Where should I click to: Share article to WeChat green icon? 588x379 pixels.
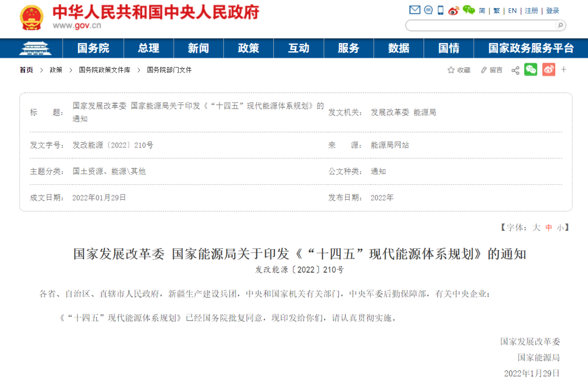click(x=531, y=70)
